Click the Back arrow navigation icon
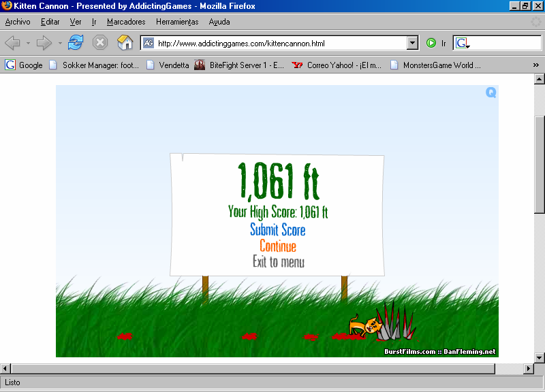545x392 pixels. tap(12, 43)
